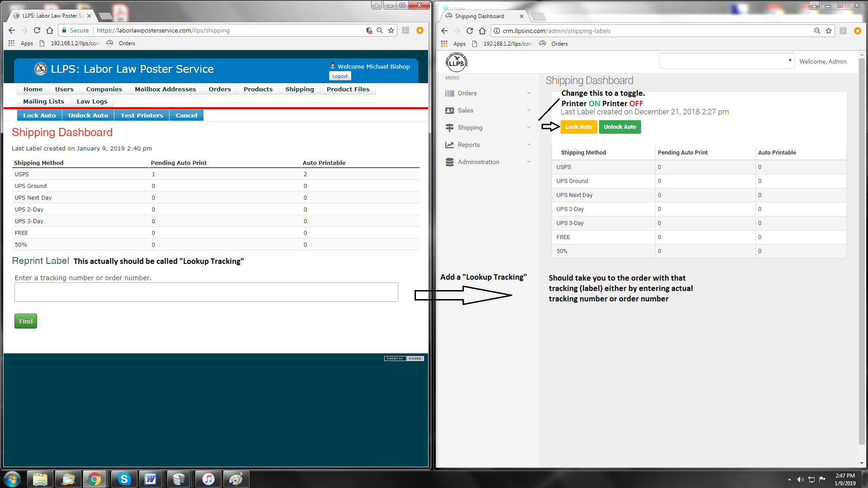
Task: Click the LLPS round logo in CRM header
Action: tap(456, 62)
